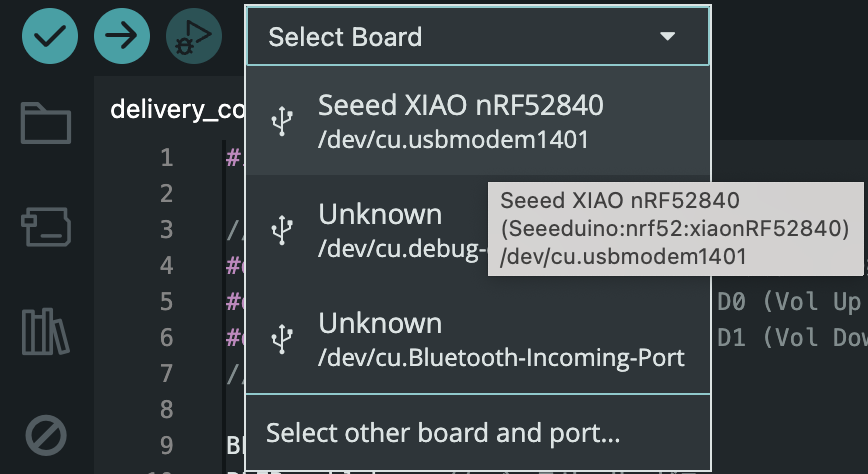
Task: Click USB icon beside Bluetooth-Incoming-Port entry
Action: pos(283,339)
